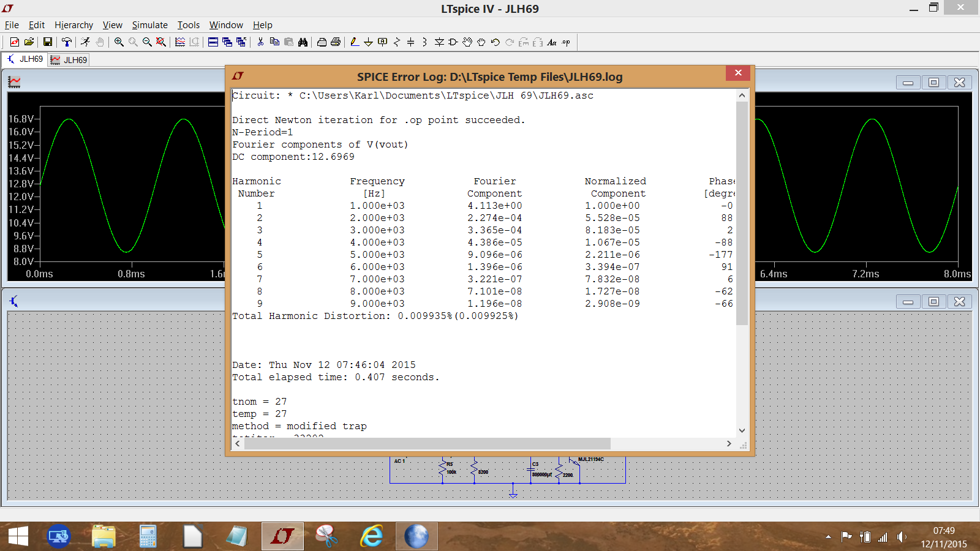Screen dimensions: 980x551
Task: Open Calculator from the taskbar
Action: point(148,536)
